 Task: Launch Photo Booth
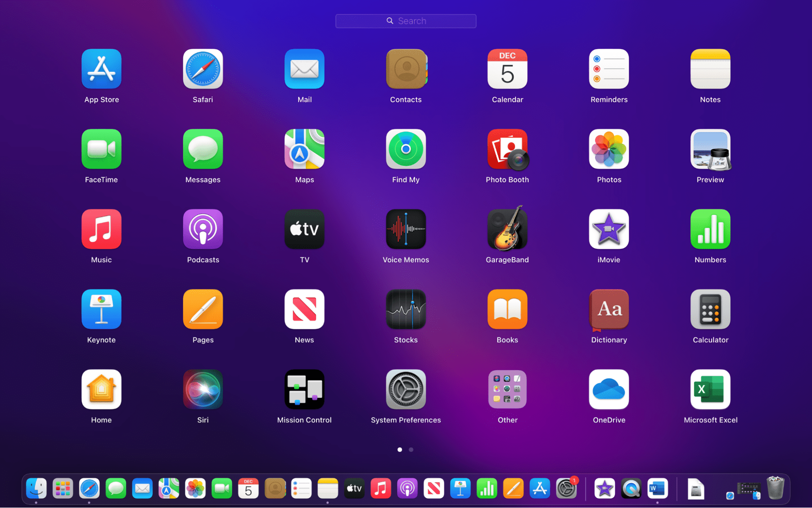tap(507, 149)
